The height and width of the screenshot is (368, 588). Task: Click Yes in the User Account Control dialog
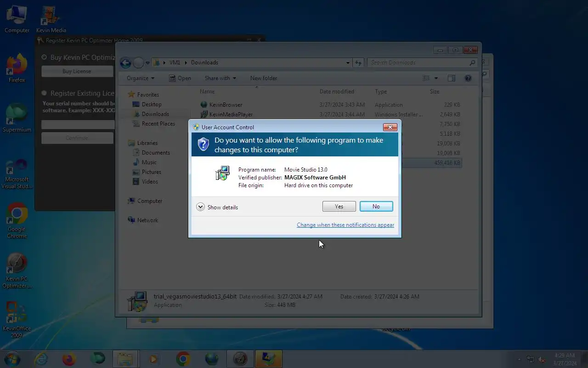[339, 207]
